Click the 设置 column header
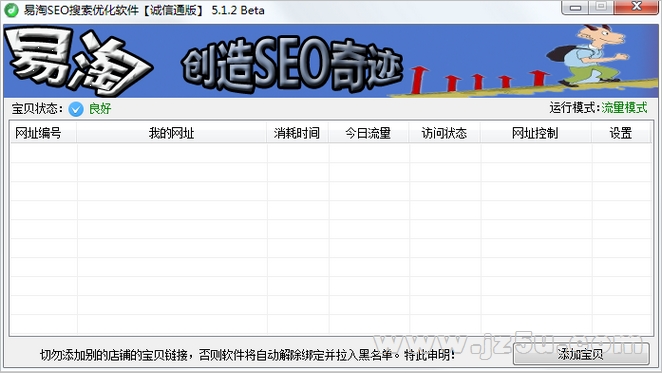 coord(621,133)
